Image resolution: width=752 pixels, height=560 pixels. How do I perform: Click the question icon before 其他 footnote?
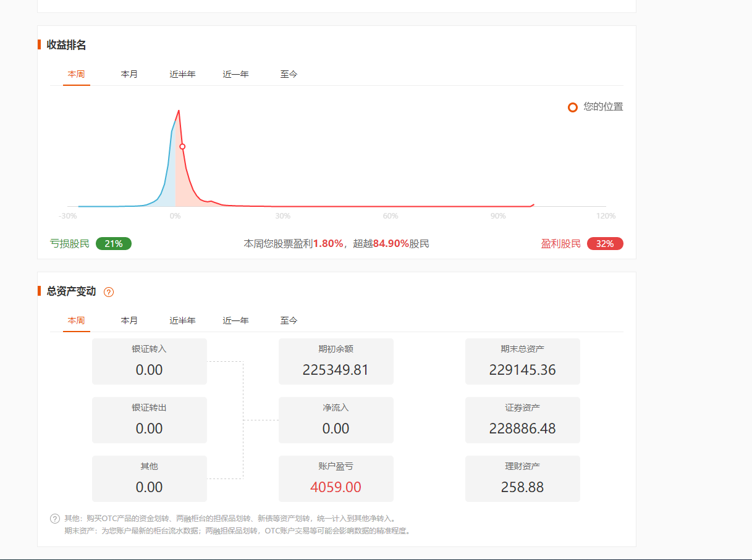tap(55, 519)
